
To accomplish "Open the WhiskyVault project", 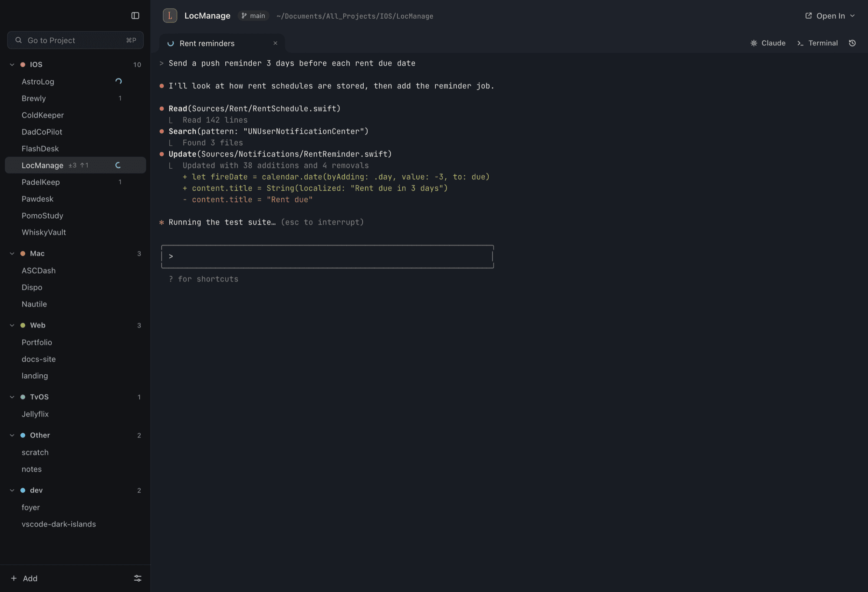I will pos(76,232).
